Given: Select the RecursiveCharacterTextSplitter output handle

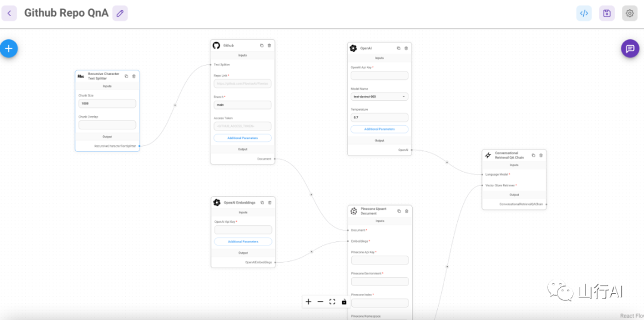Looking at the screenshot, I should pyautogui.click(x=140, y=145).
